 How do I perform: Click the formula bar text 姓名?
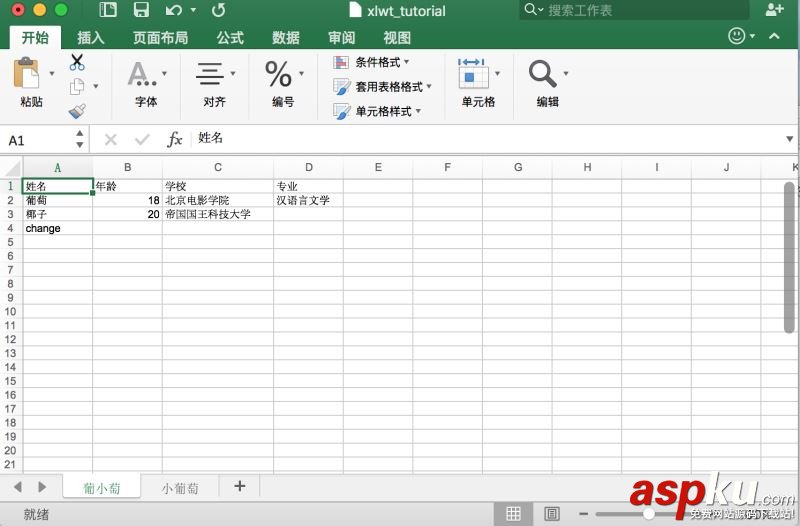pyautogui.click(x=210, y=138)
